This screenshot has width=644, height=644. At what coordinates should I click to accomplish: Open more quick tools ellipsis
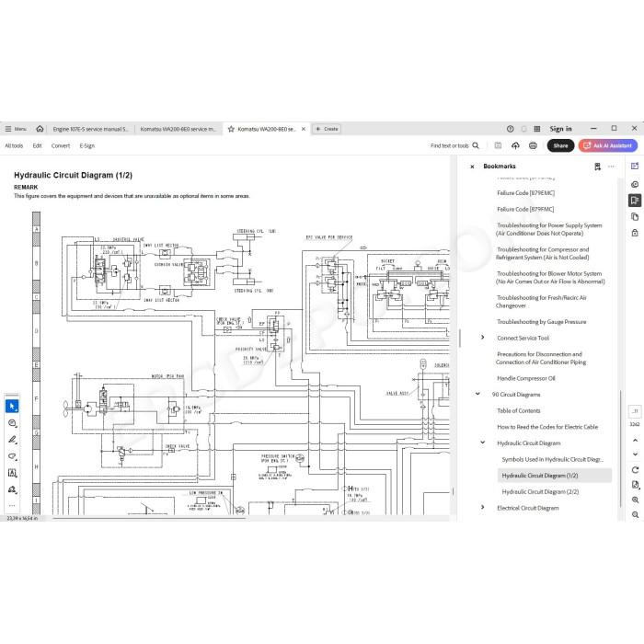12,506
